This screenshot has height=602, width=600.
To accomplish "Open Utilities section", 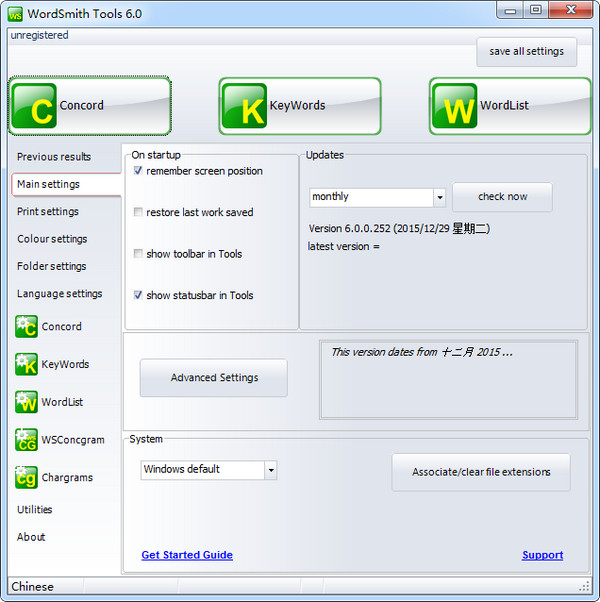I will [x=35, y=509].
